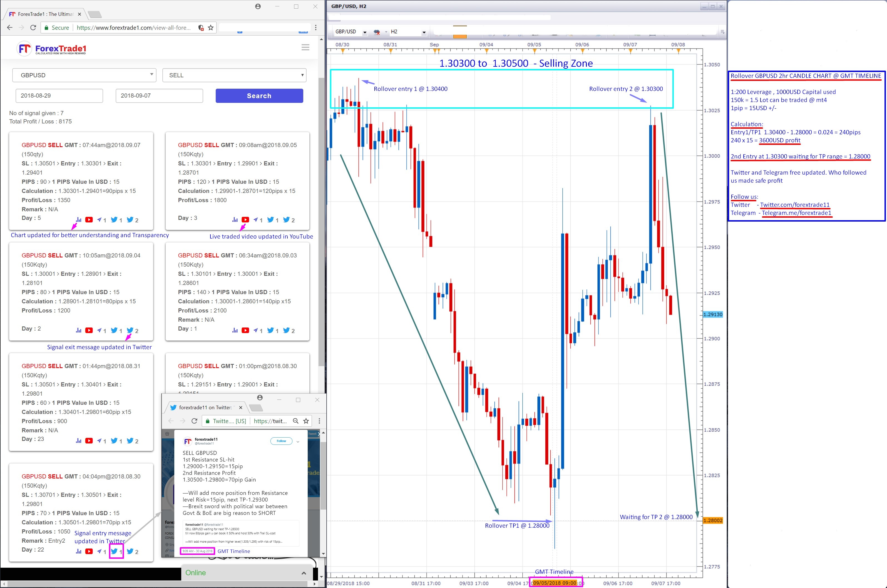Open a new tab in the ForexTrade1 window
This screenshot has width=887, height=588.
(x=95, y=14)
